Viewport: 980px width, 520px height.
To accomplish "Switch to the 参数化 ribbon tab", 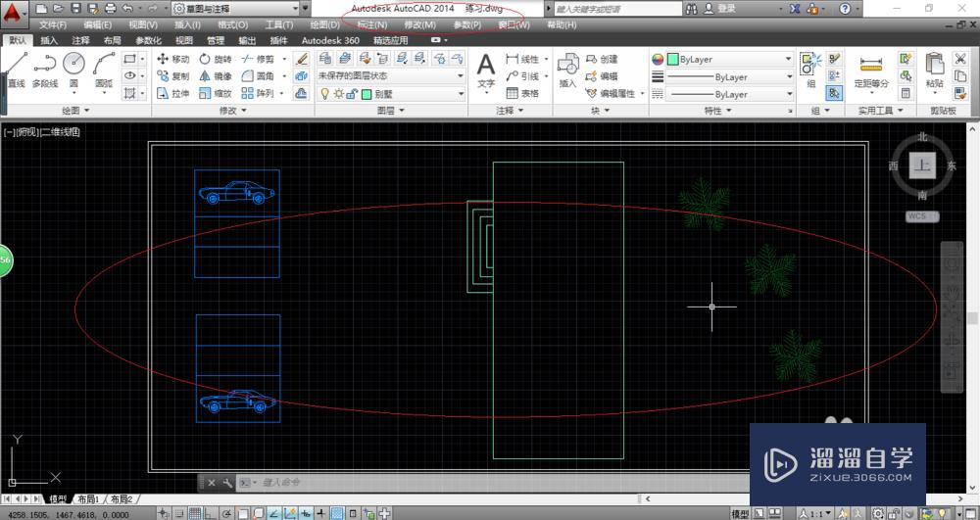I will [148, 41].
